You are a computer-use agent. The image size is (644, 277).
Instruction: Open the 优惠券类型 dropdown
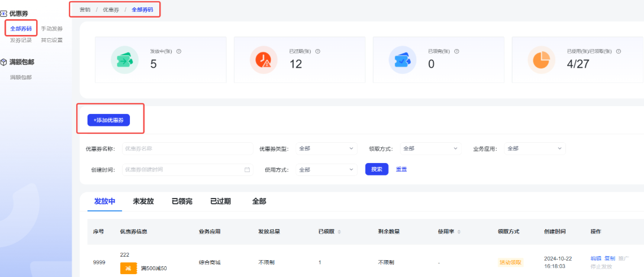click(326, 148)
